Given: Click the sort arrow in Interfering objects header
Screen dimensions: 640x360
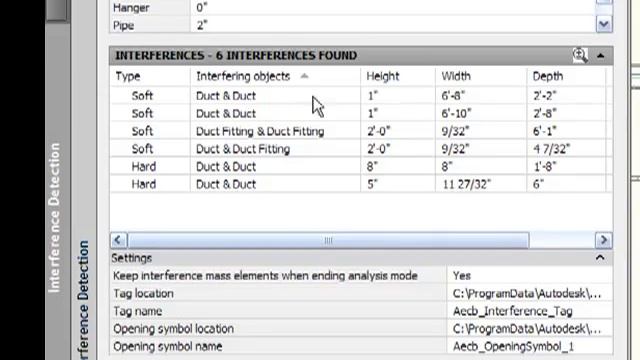Looking at the screenshot, I should tap(304, 76).
